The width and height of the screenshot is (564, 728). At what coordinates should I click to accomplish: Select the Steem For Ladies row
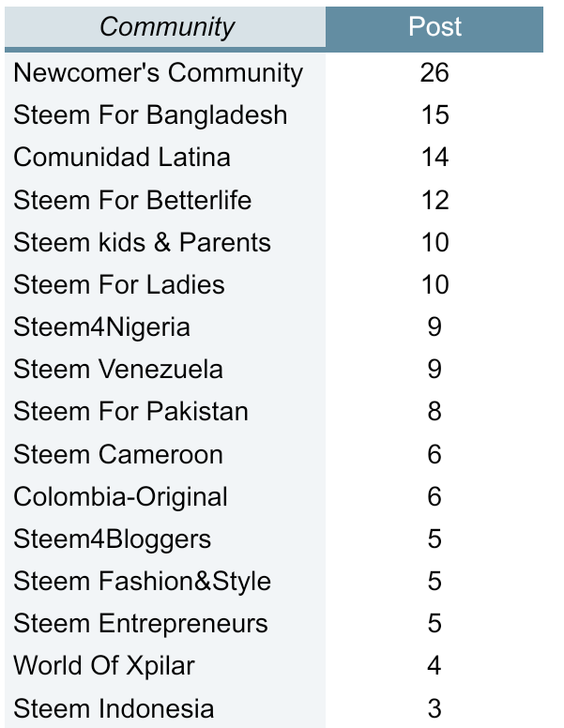click(274, 284)
